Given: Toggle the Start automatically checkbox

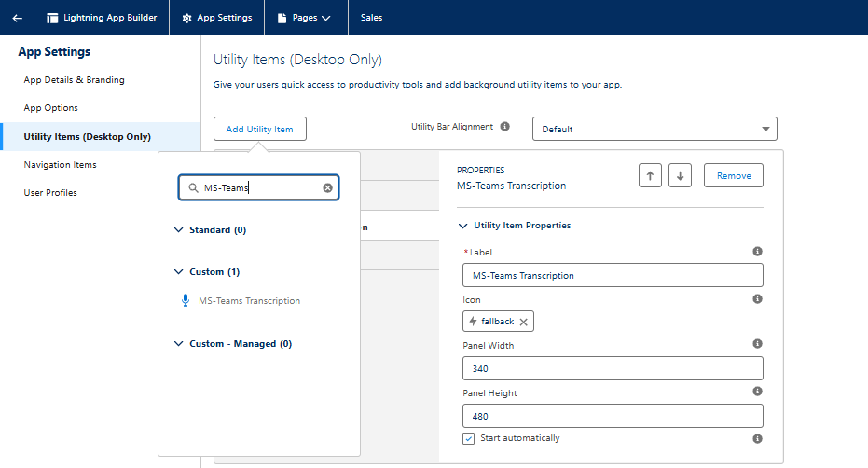Looking at the screenshot, I should coord(469,438).
